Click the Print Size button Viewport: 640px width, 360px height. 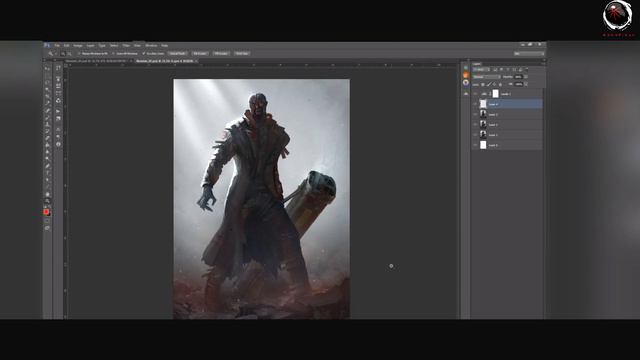(242, 53)
